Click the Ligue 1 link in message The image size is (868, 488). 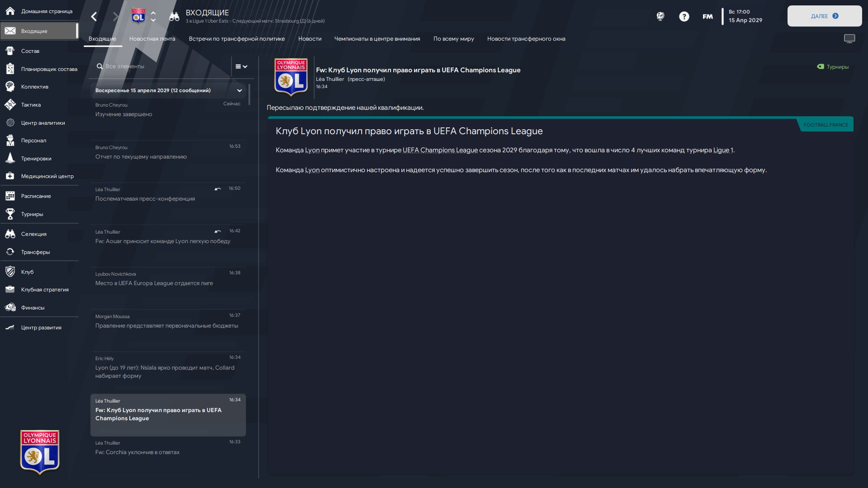point(723,150)
